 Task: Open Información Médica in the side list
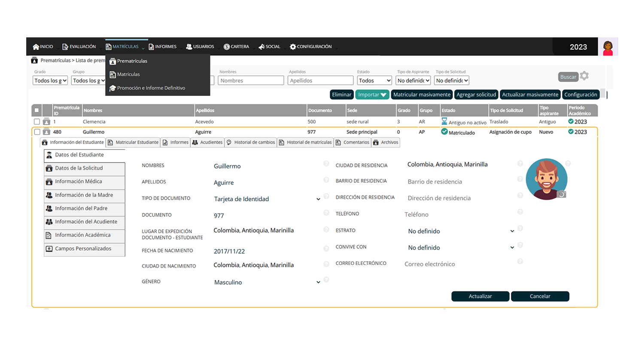(x=79, y=181)
